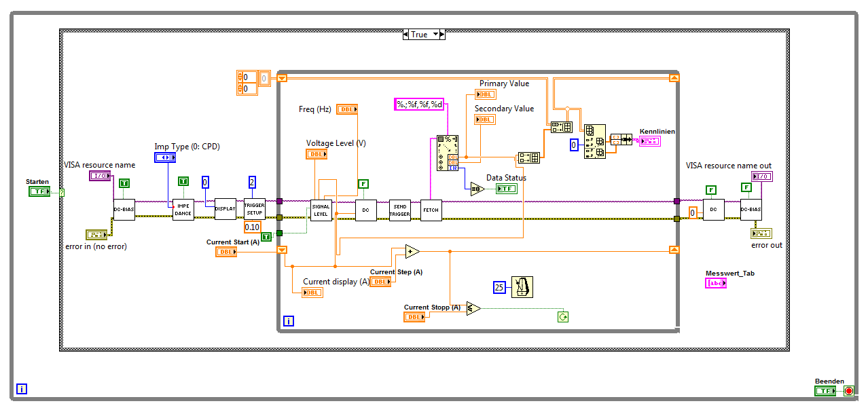
Task: Click constant 2 above TRIGGER SETUP
Action: coord(253,182)
